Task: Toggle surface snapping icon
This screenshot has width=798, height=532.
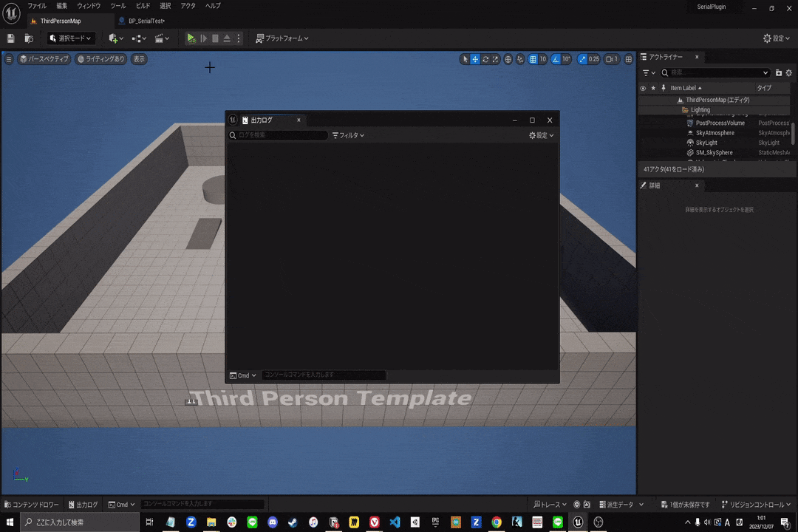Action: (520, 59)
